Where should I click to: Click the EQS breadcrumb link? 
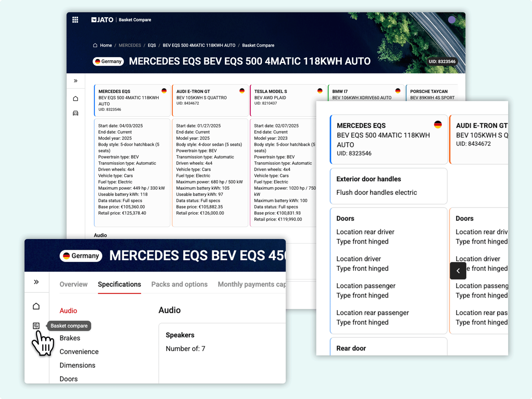pyautogui.click(x=152, y=45)
